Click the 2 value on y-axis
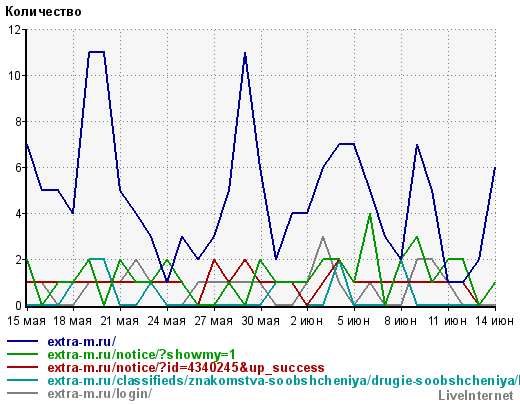 18,260
